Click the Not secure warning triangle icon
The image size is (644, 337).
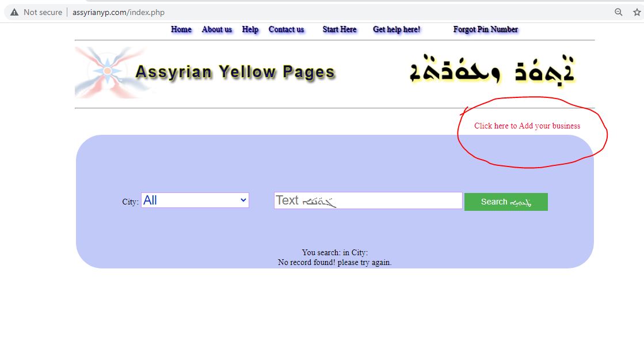[14, 12]
